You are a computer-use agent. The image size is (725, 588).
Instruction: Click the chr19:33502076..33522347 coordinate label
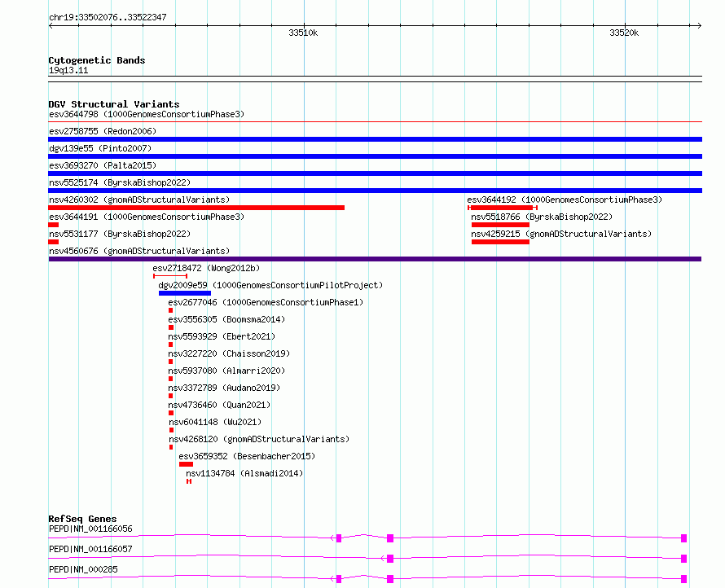(108, 17)
